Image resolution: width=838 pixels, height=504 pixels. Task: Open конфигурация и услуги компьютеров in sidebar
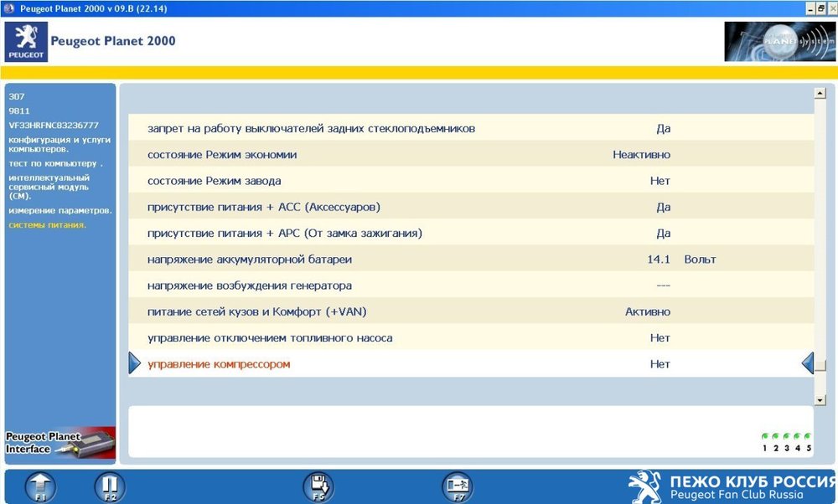(x=59, y=144)
